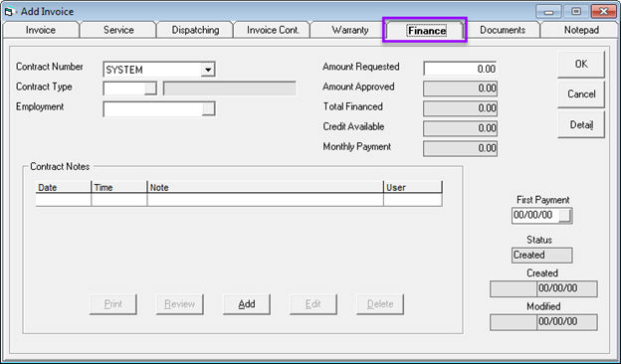
Task: Click the disabled Print button
Action: click(x=113, y=304)
